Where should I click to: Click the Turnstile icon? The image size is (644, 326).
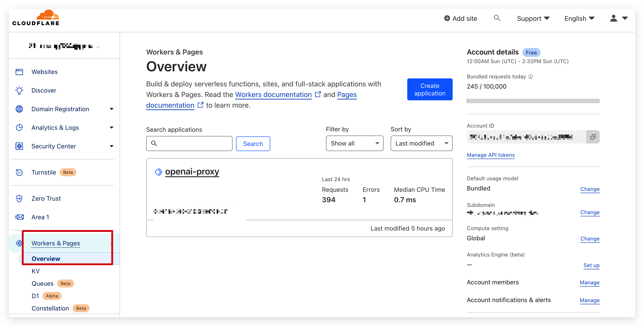pyautogui.click(x=19, y=172)
